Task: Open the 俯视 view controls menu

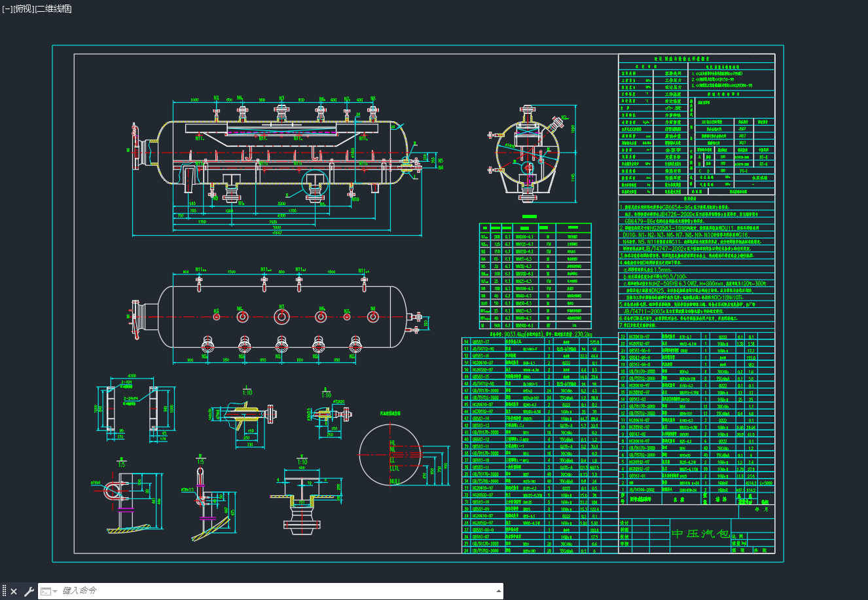Action: click(24, 9)
